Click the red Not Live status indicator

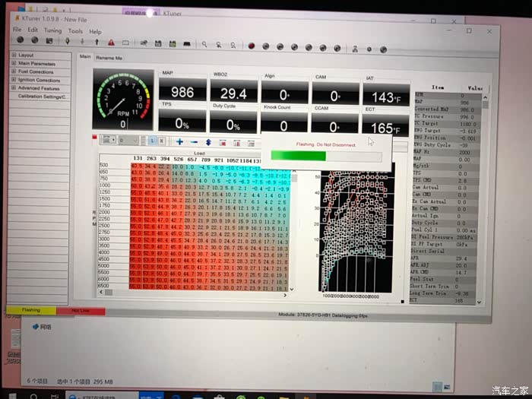[80, 310]
